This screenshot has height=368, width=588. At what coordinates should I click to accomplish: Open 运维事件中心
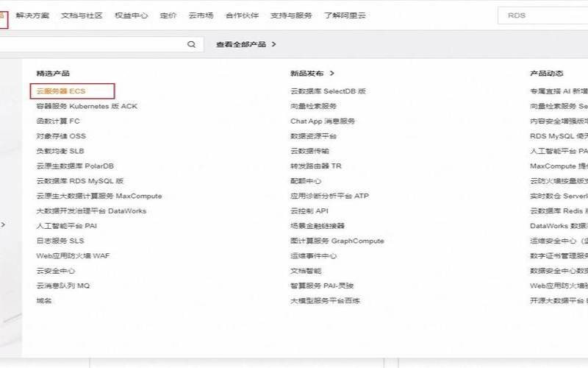click(x=314, y=255)
